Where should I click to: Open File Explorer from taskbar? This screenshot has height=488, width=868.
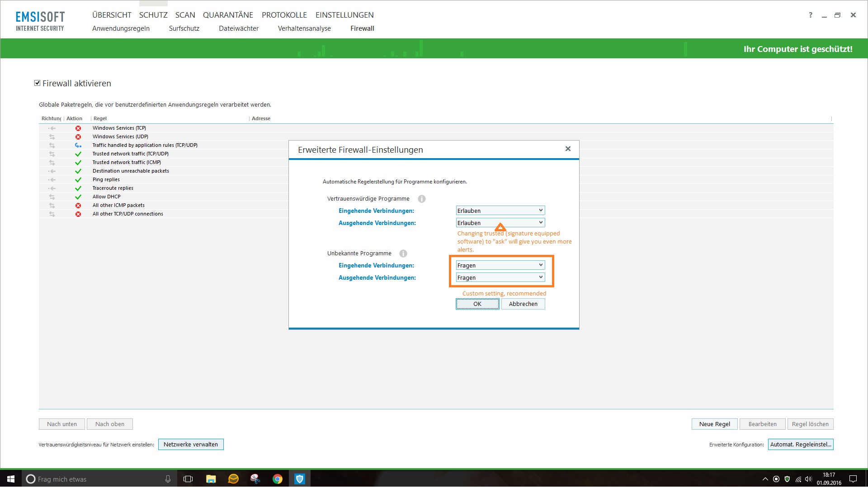(x=211, y=479)
